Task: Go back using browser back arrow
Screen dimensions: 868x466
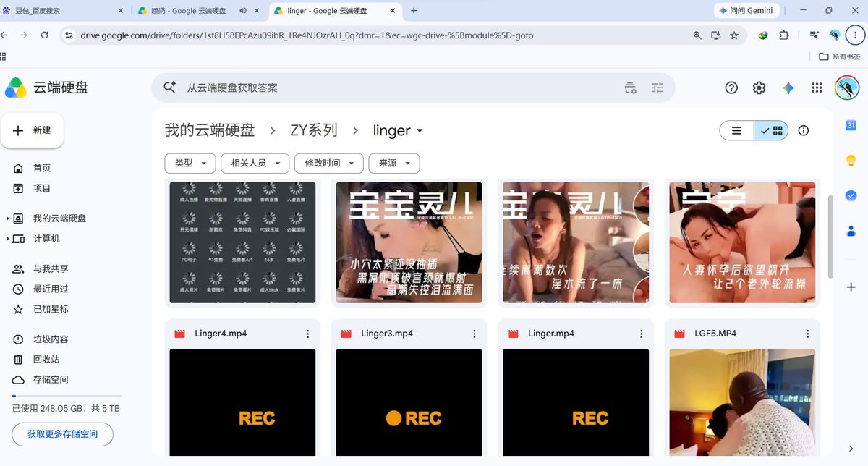Action: 5,35
